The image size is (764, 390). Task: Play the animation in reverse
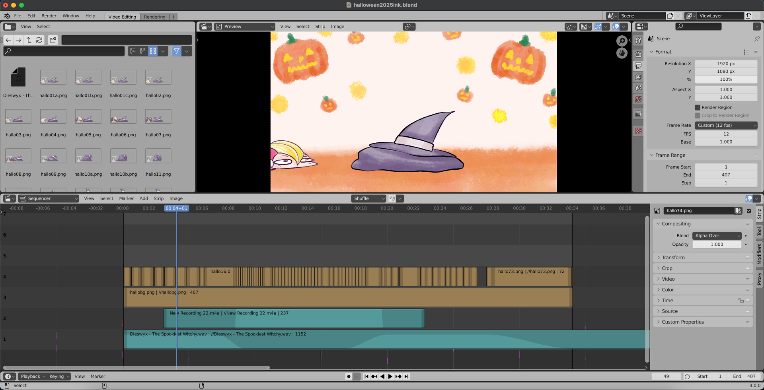click(x=382, y=376)
